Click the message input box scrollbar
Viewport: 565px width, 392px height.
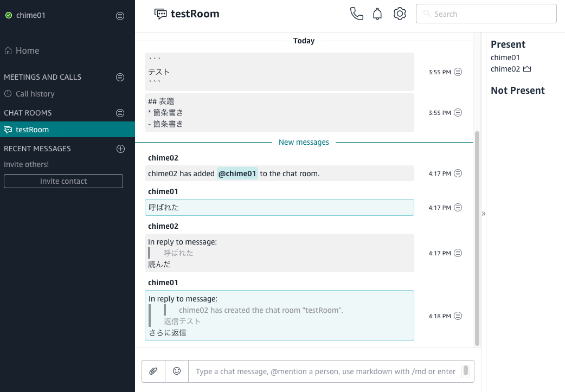pyautogui.click(x=466, y=370)
